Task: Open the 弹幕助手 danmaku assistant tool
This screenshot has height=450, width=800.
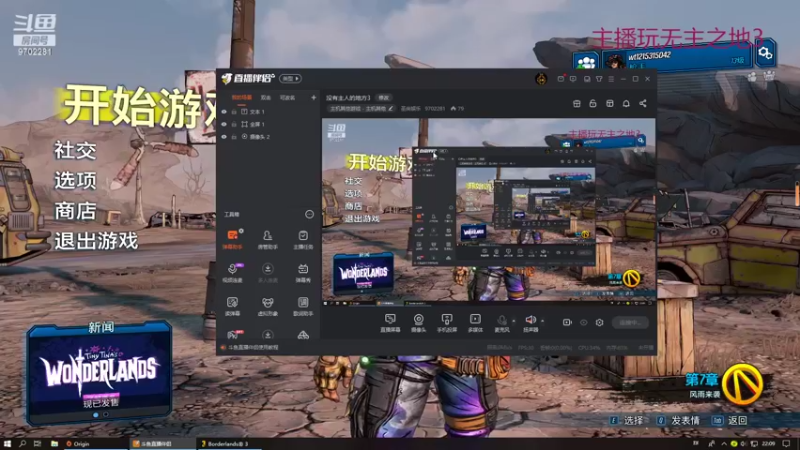Action: pyautogui.click(x=233, y=239)
